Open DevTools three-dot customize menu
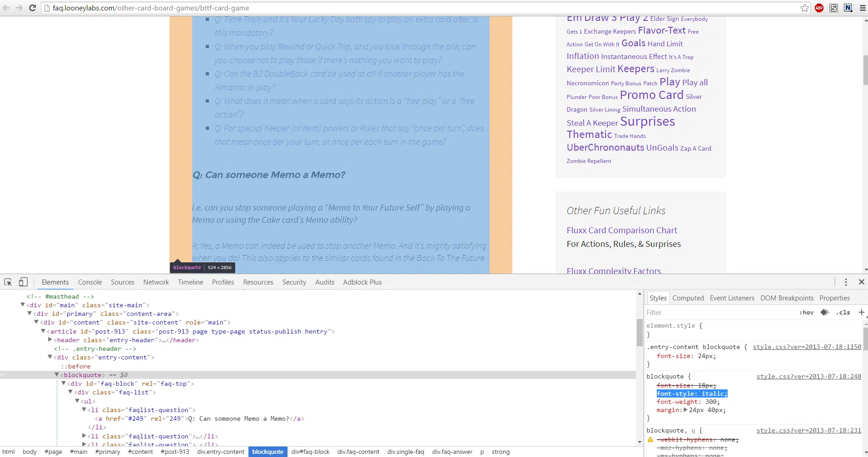This screenshot has height=457, width=868. pyautogui.click(x=846, y=282)
